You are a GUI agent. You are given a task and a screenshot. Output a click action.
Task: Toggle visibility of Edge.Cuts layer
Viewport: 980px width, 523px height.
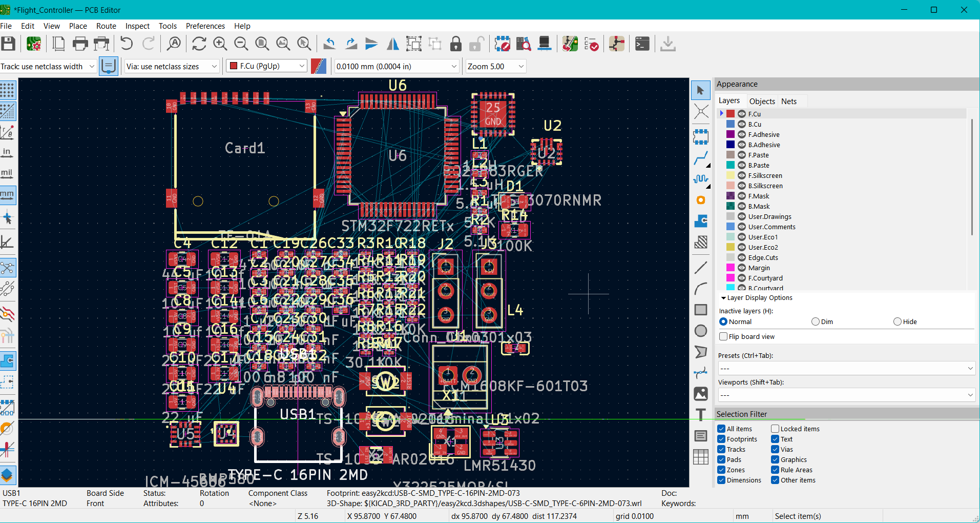741,257
